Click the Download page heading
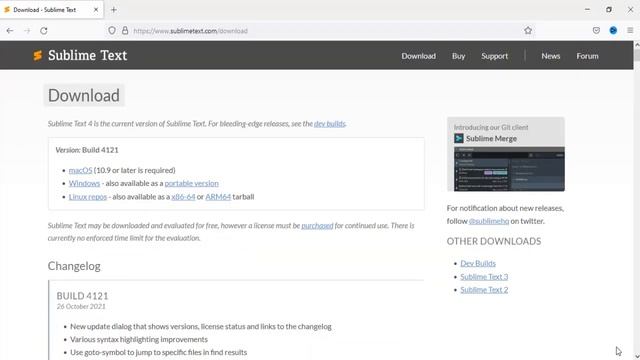Image resolution: width=640 pixels, height=360 pixels. [x=84, y=96]
